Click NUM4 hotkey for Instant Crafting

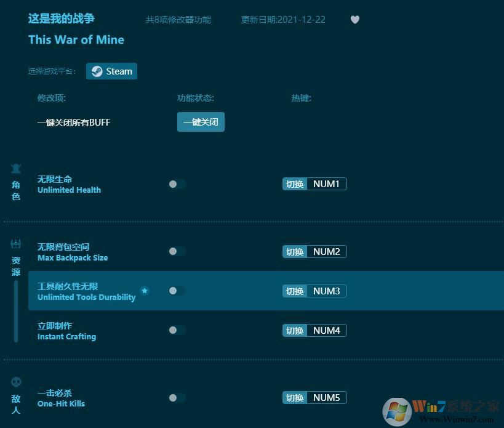point(326,330)
